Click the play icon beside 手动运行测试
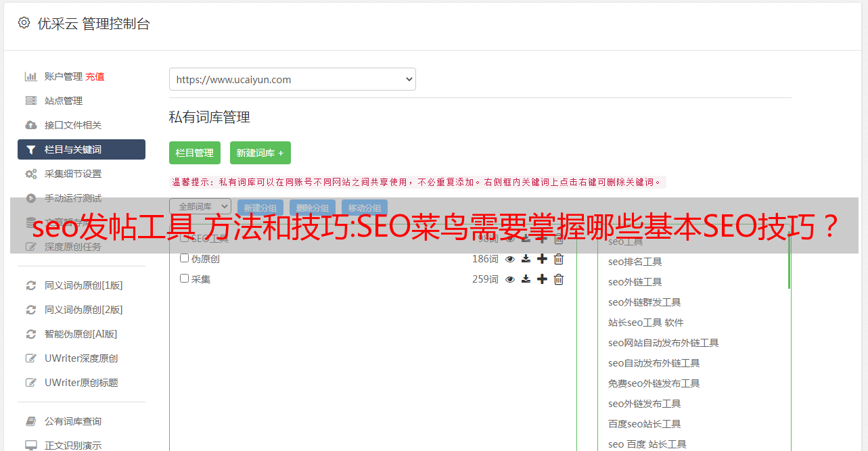868x451 pixels. pyautogui.click(x=30, y=198)
